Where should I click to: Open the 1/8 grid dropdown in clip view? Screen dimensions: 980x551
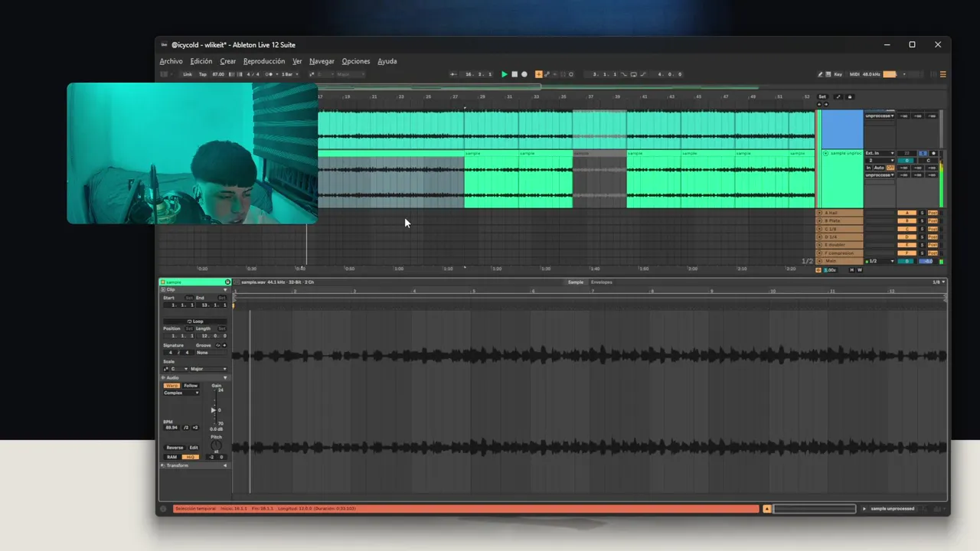pyautogui.click(x=938, y=282)
